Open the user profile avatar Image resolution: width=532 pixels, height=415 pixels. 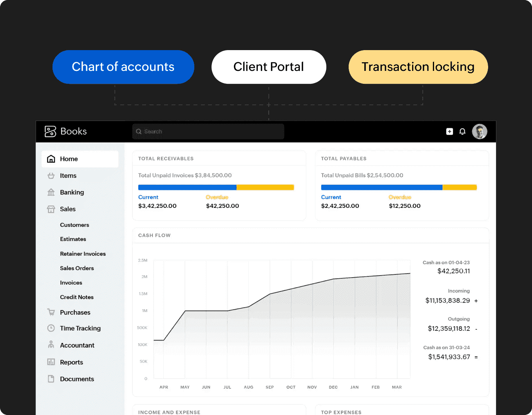480,132
